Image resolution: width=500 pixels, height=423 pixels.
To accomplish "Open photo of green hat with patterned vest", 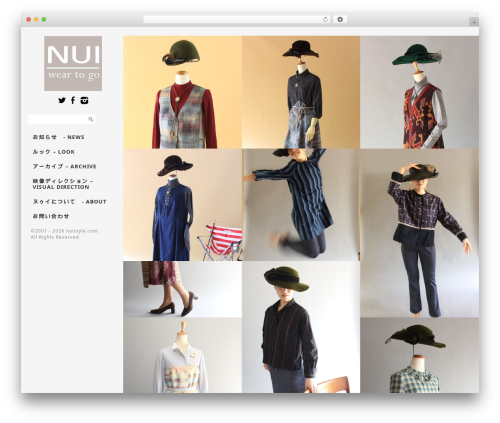I will click(x=420, y=92).
